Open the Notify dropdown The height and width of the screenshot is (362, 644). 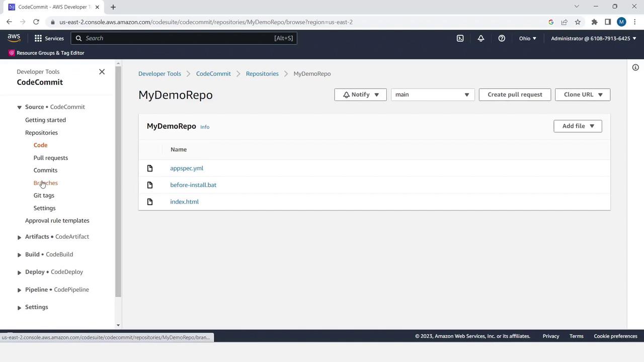tap(360, 95)
